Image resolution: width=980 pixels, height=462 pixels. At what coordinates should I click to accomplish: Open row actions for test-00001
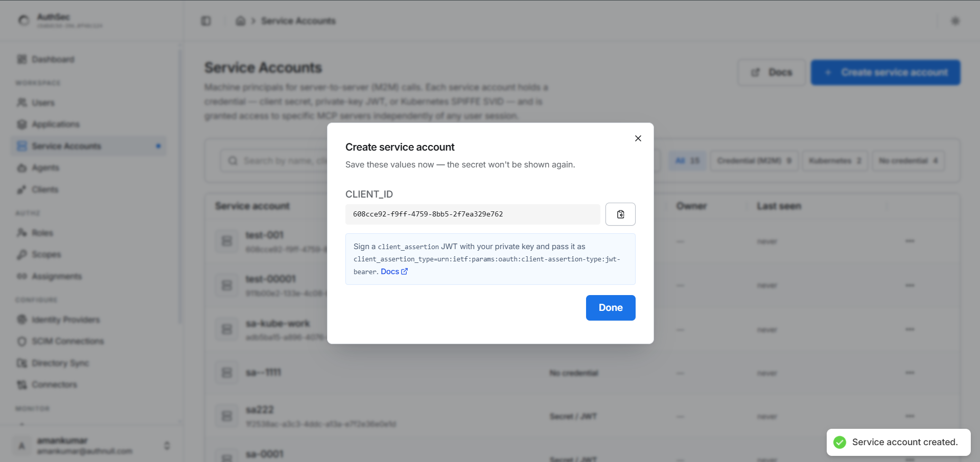(909, 285)
